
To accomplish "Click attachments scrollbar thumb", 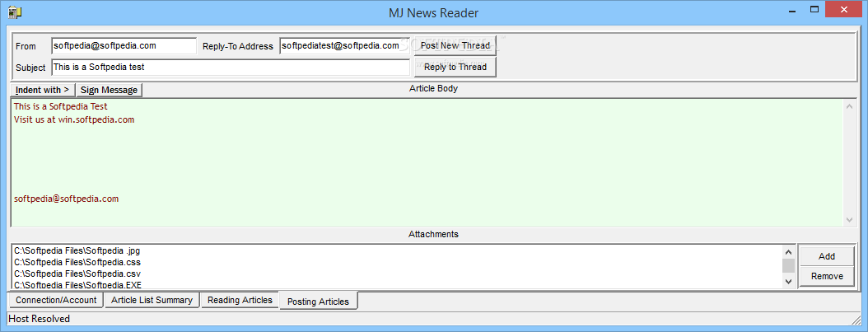I will tap(788, 266).
